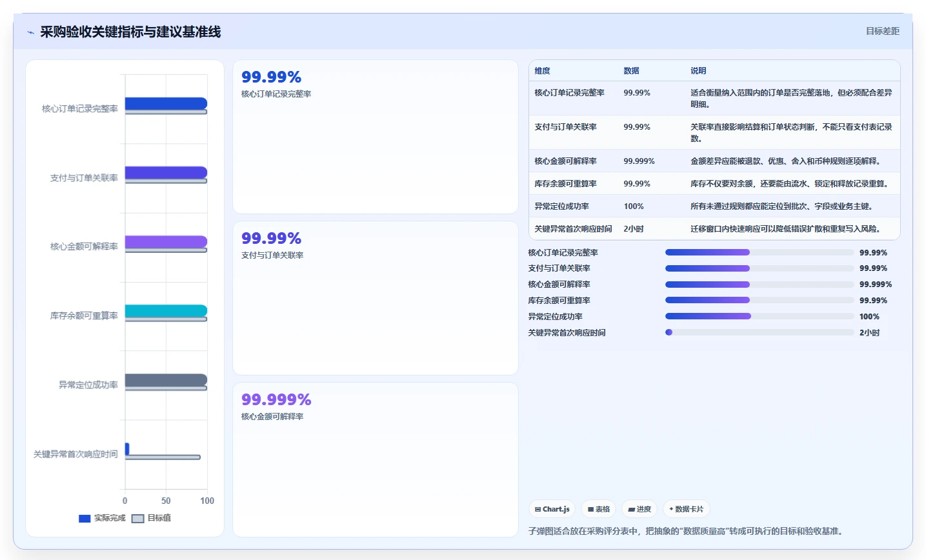
Task: Click the 支付与订单关联率 y-axis label in chart
Action: 84,177
